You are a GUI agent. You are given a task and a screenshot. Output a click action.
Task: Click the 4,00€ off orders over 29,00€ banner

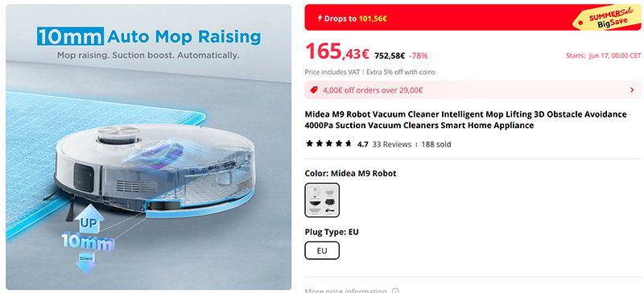click(x=473, y=90)
